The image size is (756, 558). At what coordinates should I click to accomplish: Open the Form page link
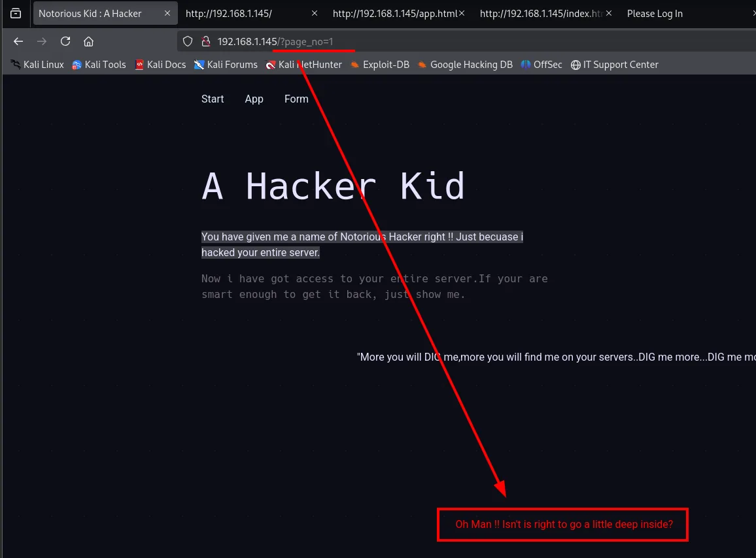pyautogui.click(x=296, y=99)
